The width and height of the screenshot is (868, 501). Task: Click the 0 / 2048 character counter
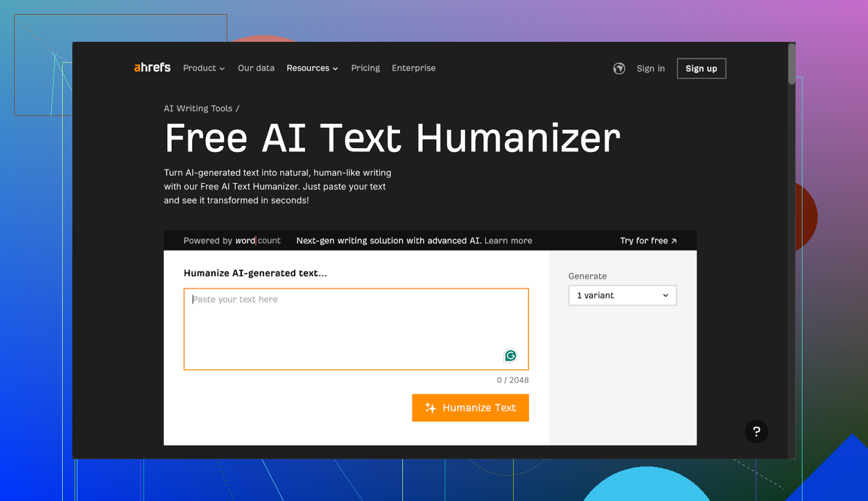click(x=513, y=381)
